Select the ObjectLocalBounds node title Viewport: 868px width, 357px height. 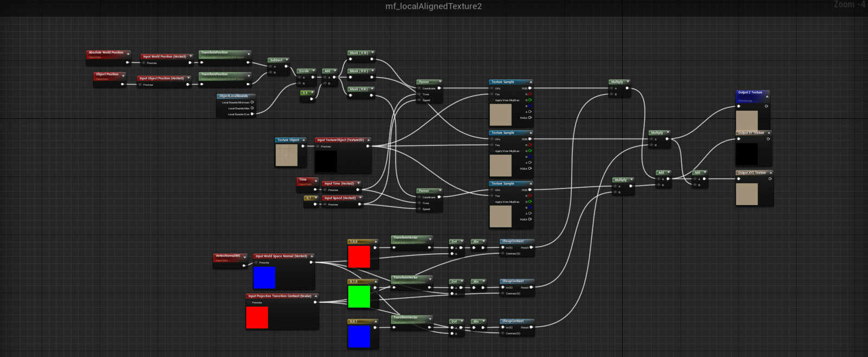[x=233, y=96]
